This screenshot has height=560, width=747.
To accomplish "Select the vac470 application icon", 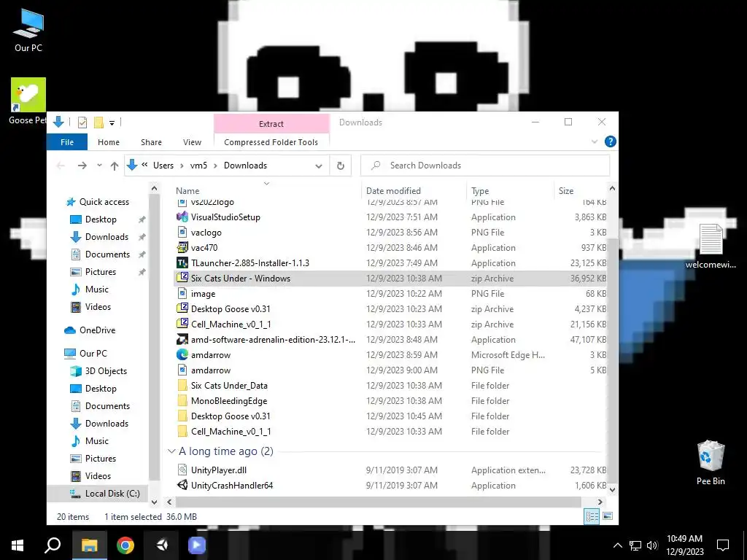I will (182, 247).
